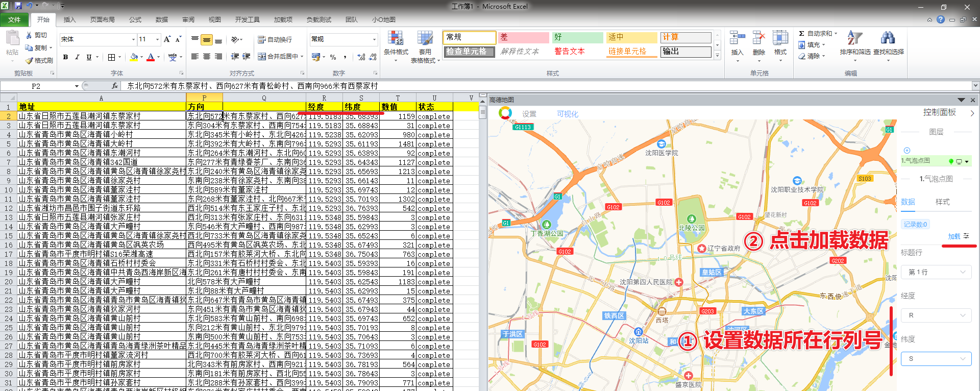Screen dimensions: 980x391
Task: Click Wrap Text (自动换行)
Action: pyautogui.click(x=275, y=39)
